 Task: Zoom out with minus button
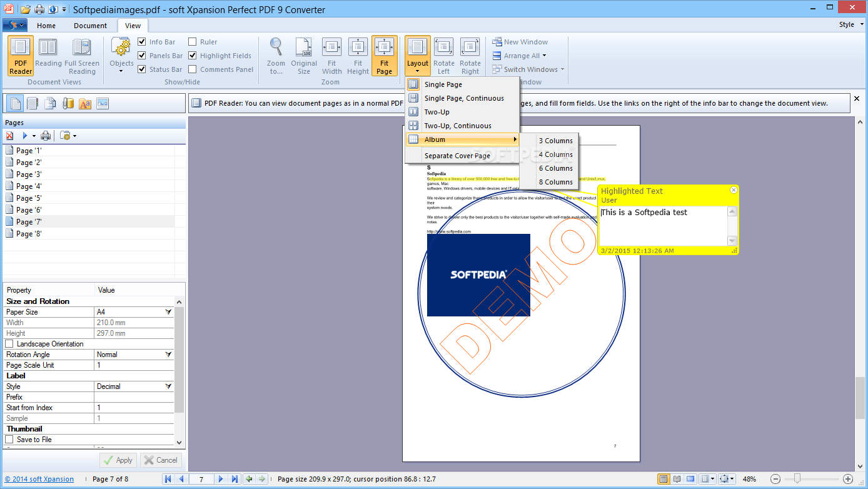coord(775,479)
